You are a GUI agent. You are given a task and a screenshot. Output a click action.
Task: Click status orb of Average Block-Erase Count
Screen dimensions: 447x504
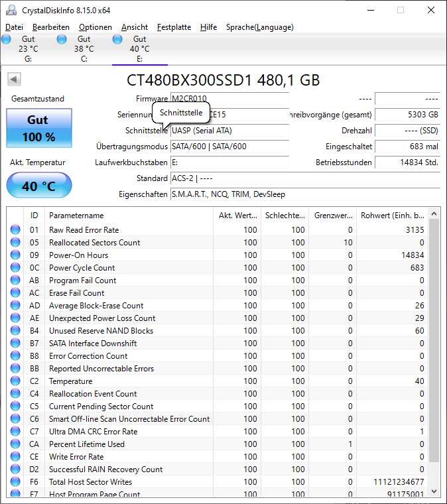(15, 305)
